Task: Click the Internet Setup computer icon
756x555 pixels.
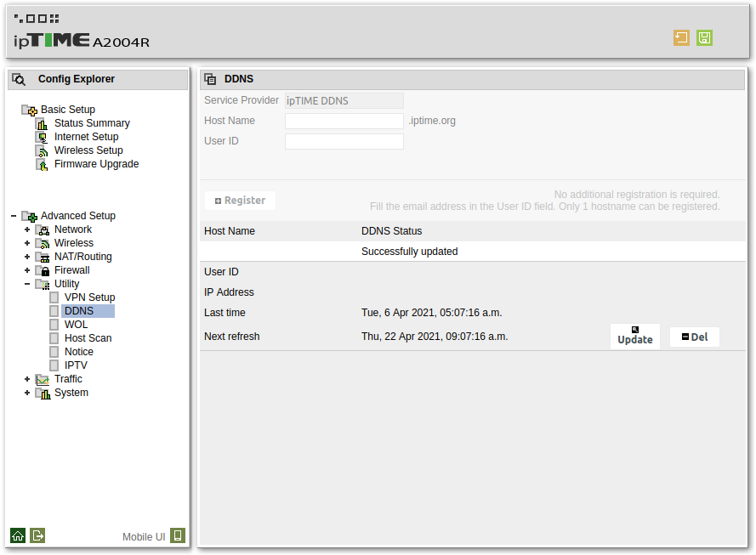Action: (42, 138)
